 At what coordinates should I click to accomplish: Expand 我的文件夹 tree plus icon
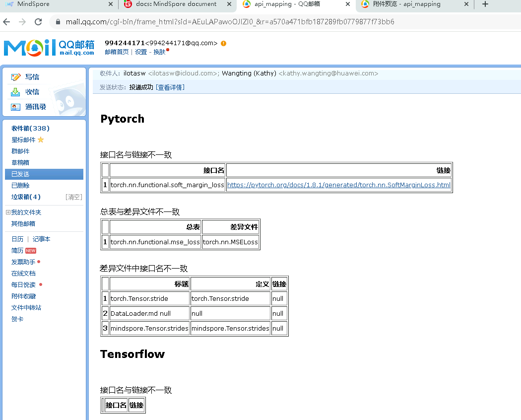(8, 212)
